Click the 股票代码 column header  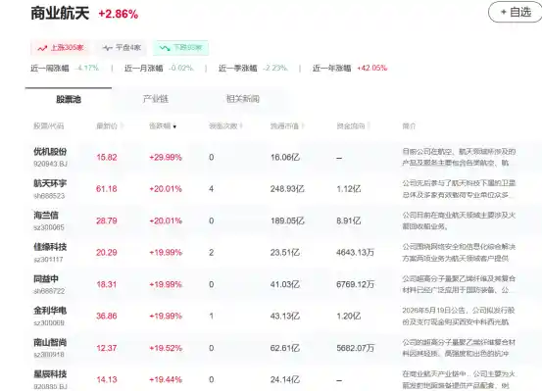(48, 126)
